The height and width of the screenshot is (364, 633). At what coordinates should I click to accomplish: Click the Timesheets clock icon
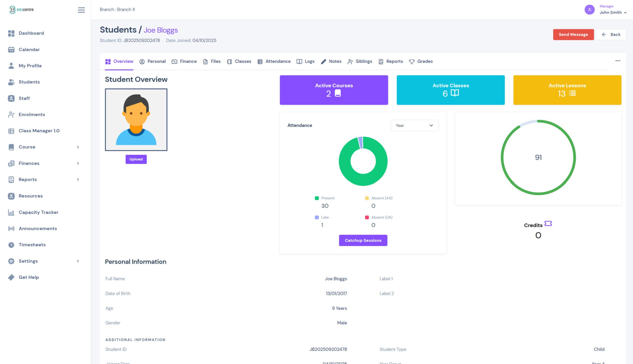coord(11,245)
